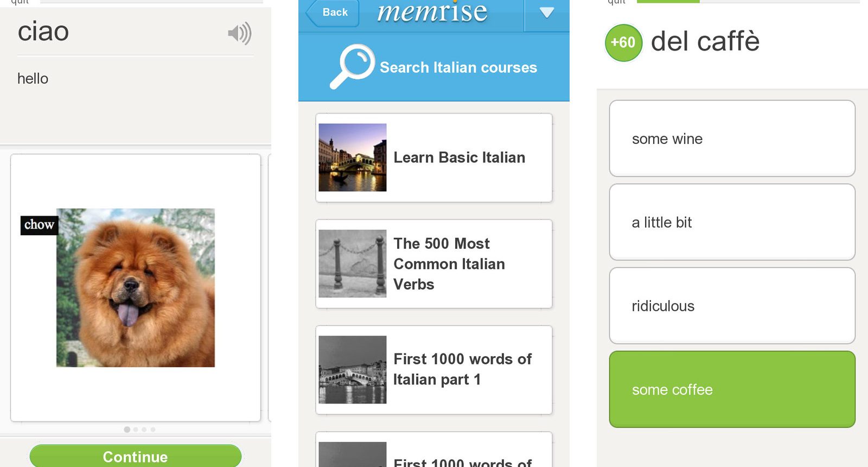Click the magnifying glass search icon
This screenshot has width=868, height=467.
coord(353,66)
